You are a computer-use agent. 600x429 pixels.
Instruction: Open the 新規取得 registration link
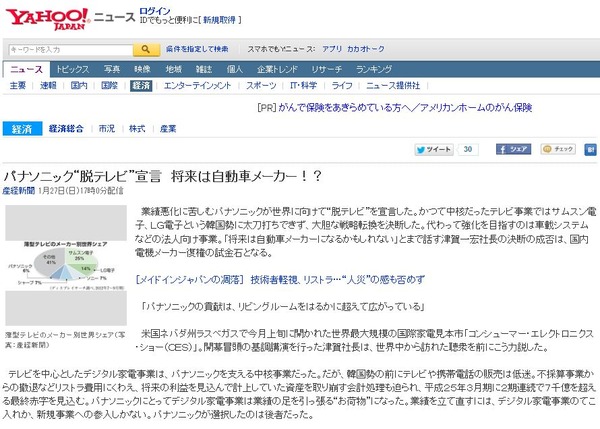pyautogui.click(x=219, y=20)
